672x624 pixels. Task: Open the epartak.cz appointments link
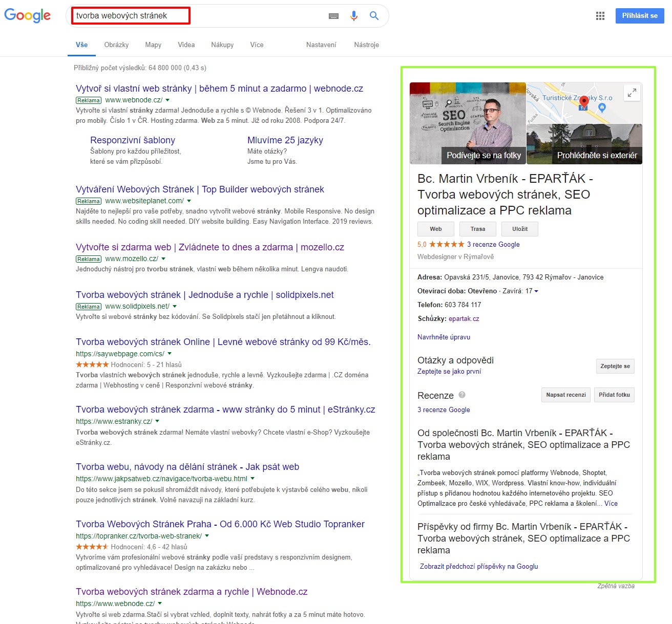point(464,318)
